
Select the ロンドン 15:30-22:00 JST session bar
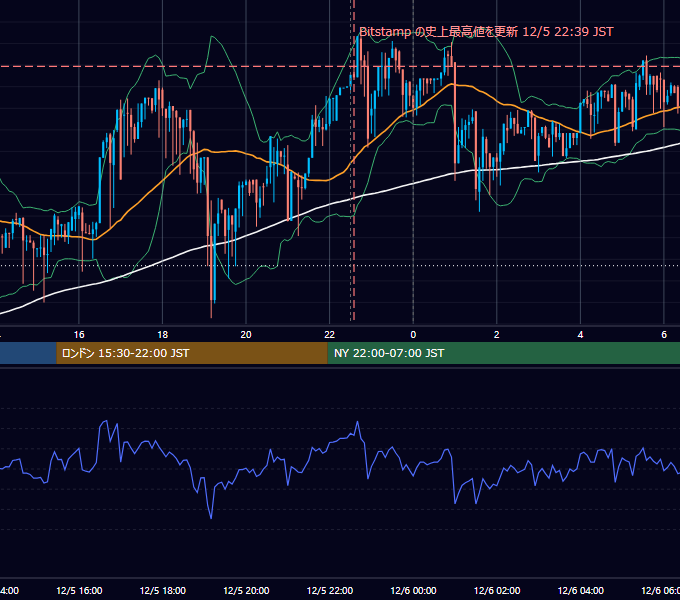192,353
